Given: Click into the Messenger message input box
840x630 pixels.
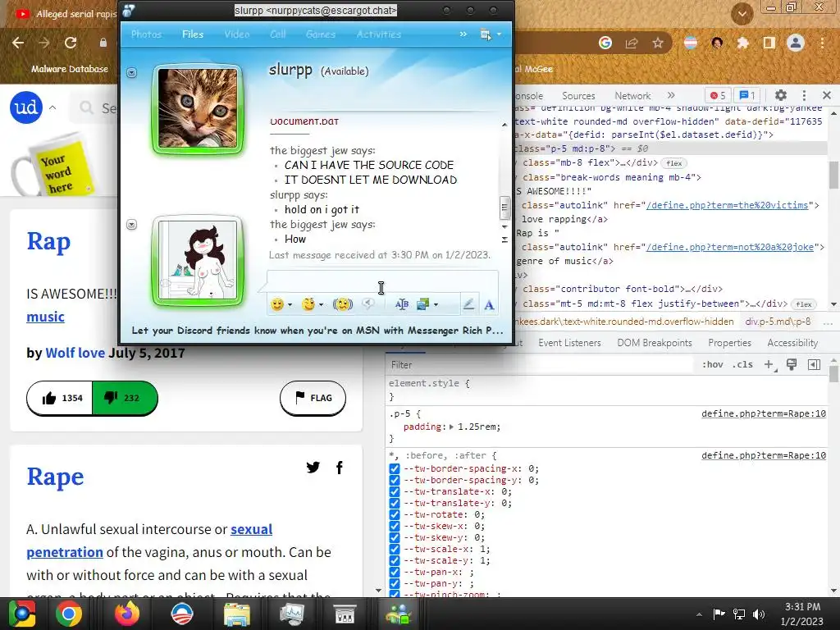Looking at the screenshot, I should pos(382,282).
